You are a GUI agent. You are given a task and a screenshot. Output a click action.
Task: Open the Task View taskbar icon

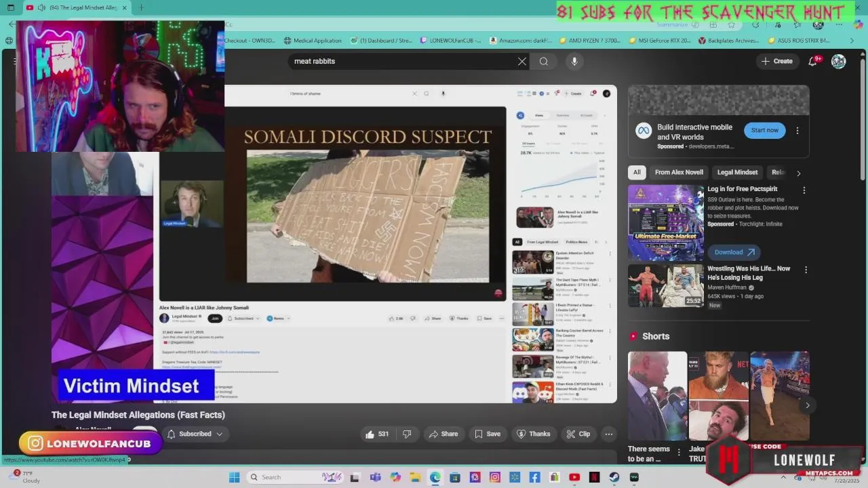click(x=355, y=477)
